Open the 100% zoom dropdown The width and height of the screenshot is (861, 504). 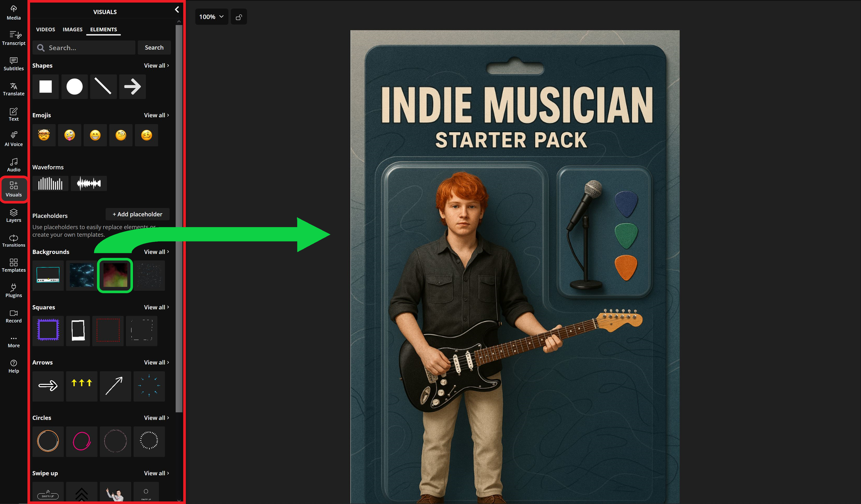211,17
